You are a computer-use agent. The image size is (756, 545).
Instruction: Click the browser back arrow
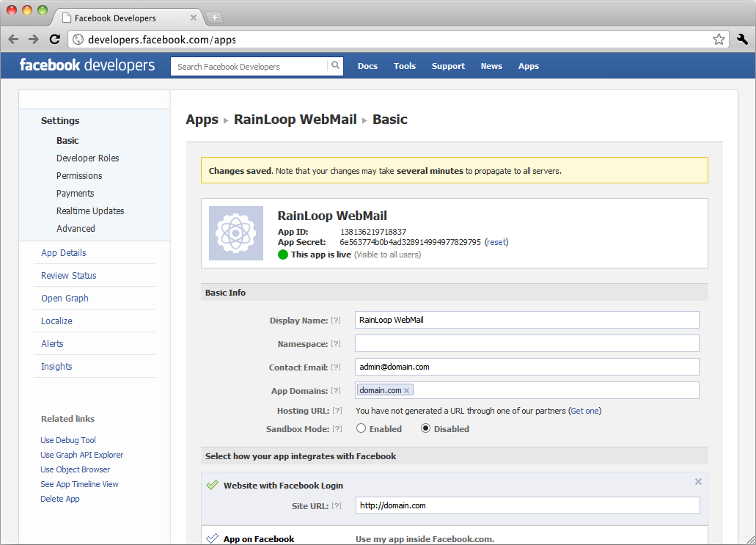coord(13,40)
